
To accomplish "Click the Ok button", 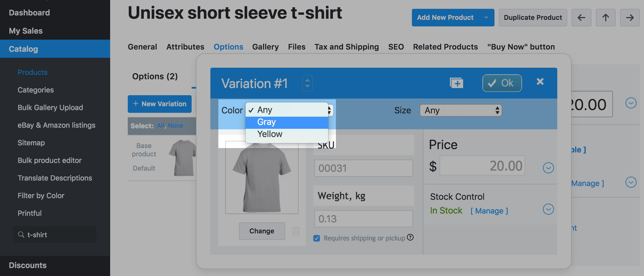I will click(502, 83).
